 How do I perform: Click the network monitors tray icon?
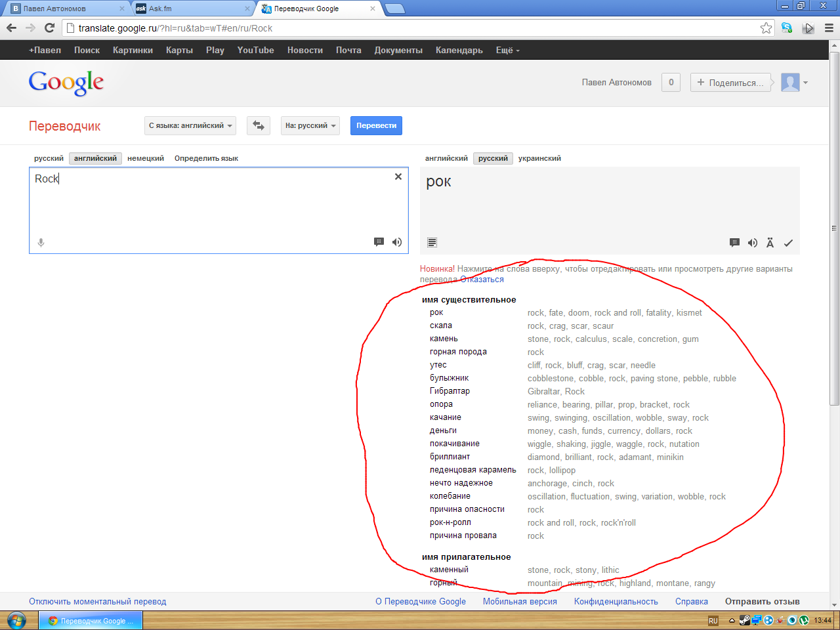(x=756, y=620)
